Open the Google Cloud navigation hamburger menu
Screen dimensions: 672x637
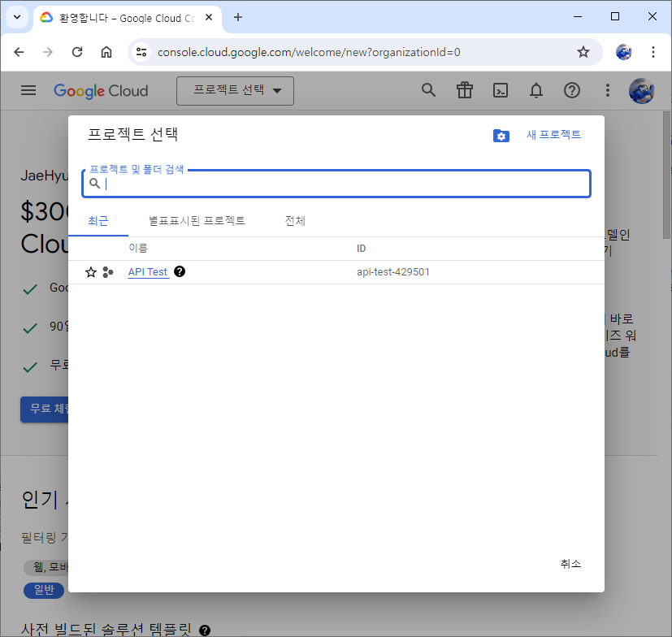(28, 90)
